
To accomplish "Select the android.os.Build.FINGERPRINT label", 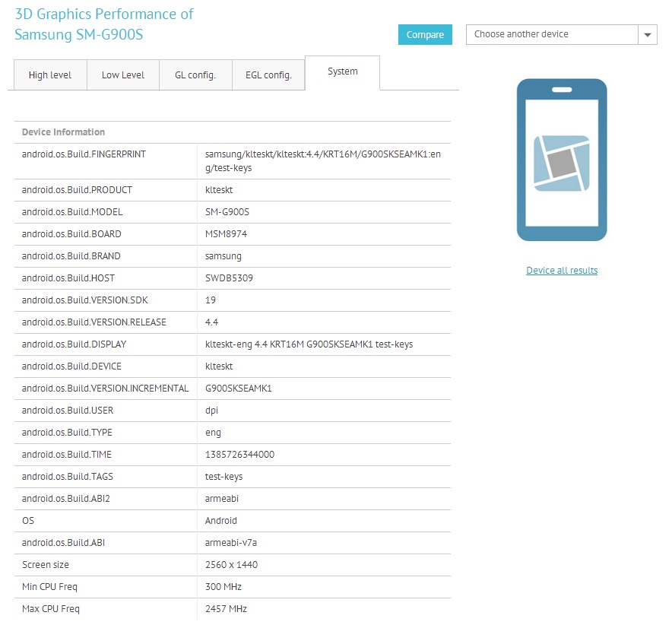I will click(84, 154).
